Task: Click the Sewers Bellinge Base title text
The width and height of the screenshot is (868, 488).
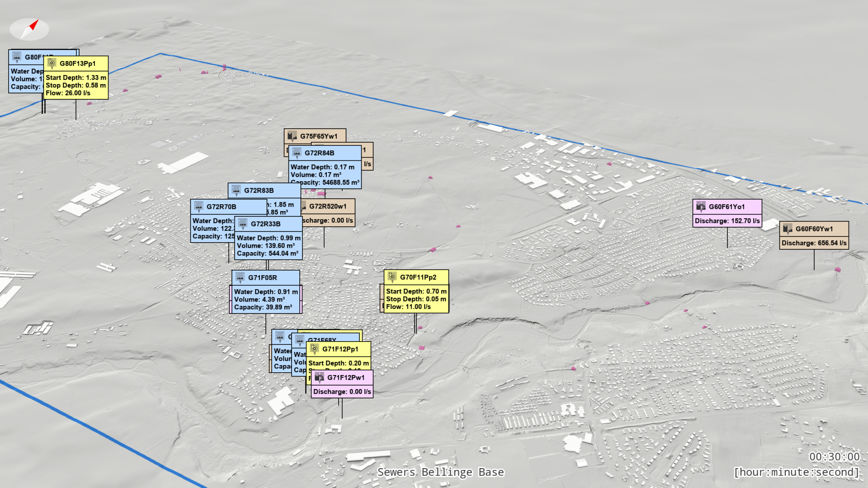Action: click(x=440, y=472)
